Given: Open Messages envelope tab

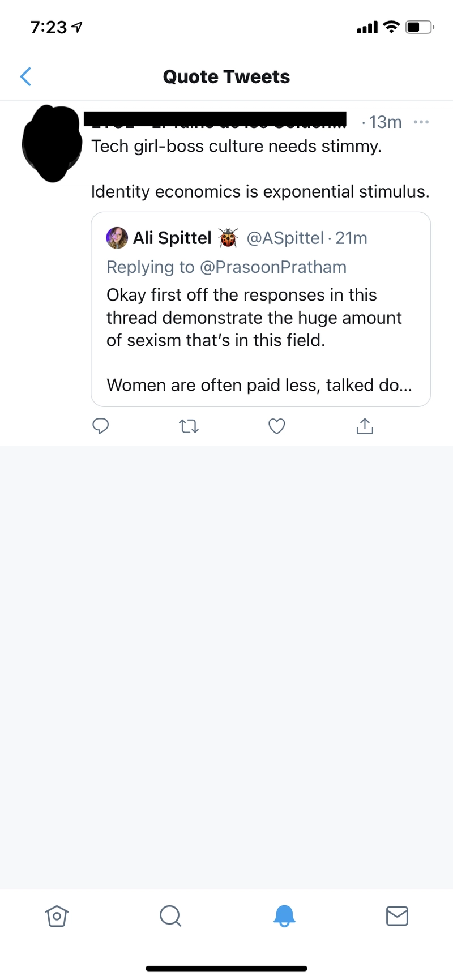Looking at the screenshot, I should pos(397,915).
